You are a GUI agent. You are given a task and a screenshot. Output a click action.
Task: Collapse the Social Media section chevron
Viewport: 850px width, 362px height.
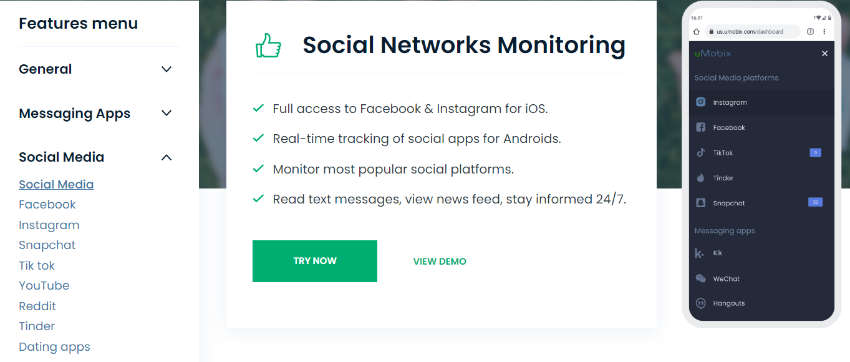166,157
